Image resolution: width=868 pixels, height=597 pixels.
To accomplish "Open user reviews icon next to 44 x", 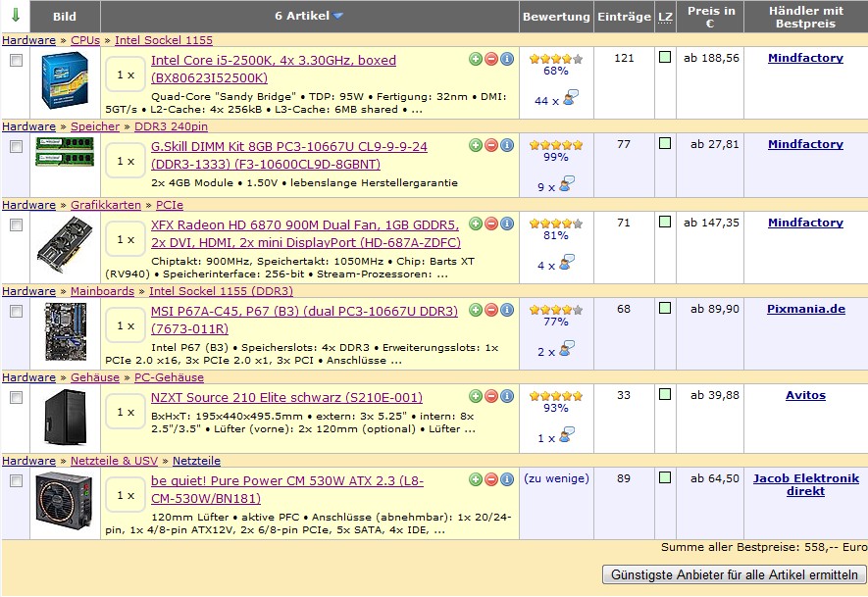I will pyautogui.click(x=570, y=98).
